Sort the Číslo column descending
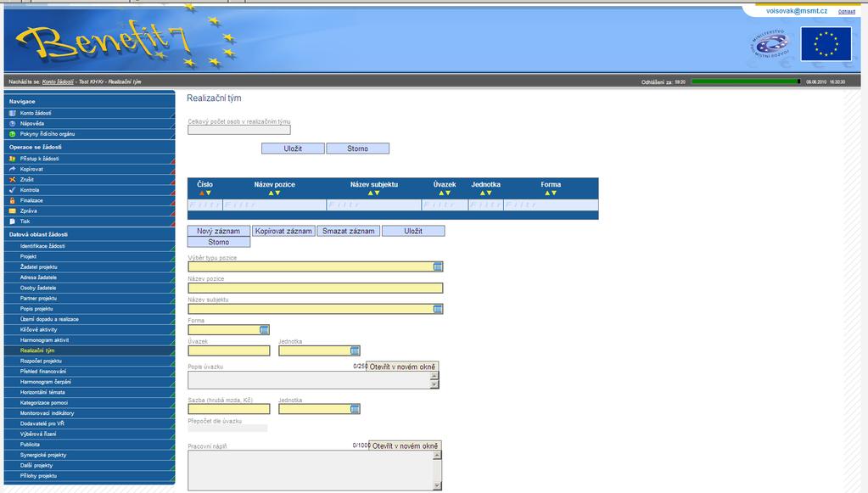 [x=208, y=193]
